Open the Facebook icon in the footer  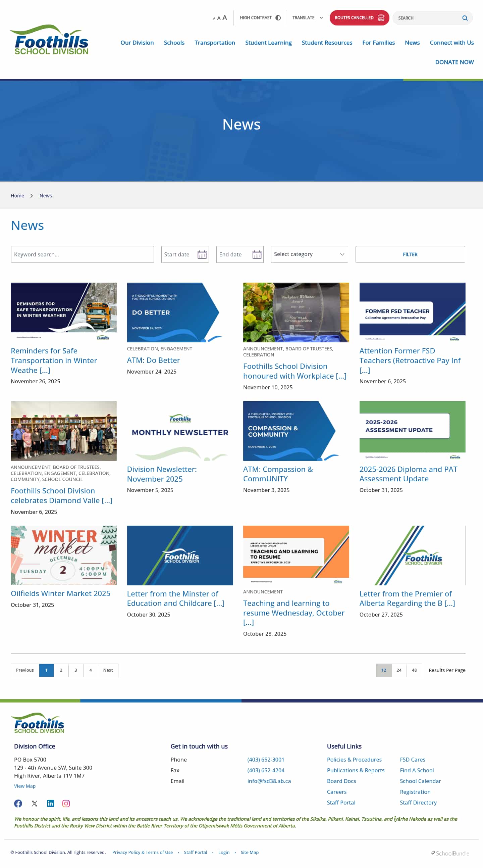click(18, 804)
